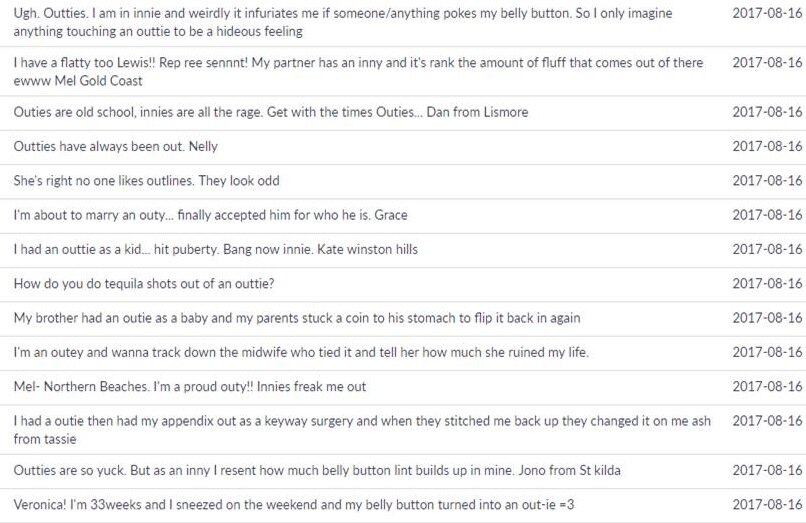Select date beside Dan from Lismore message

pos(767,112)
